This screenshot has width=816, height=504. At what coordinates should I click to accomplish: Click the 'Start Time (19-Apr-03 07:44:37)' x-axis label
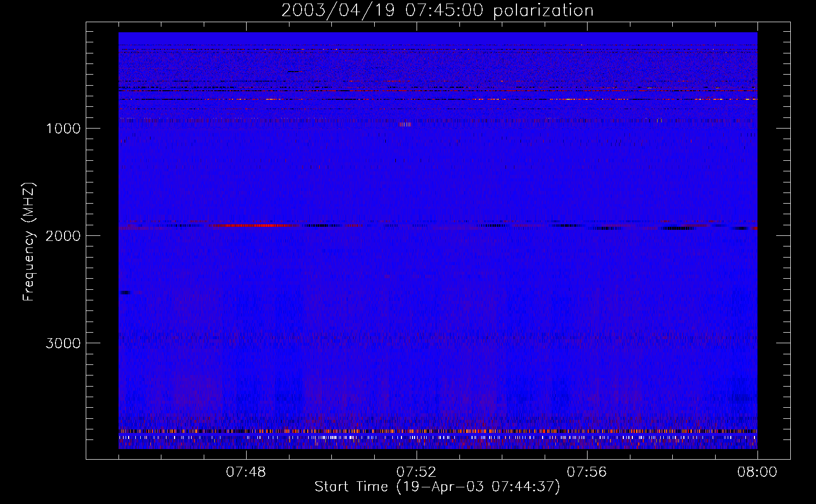(x=437, y=487)
